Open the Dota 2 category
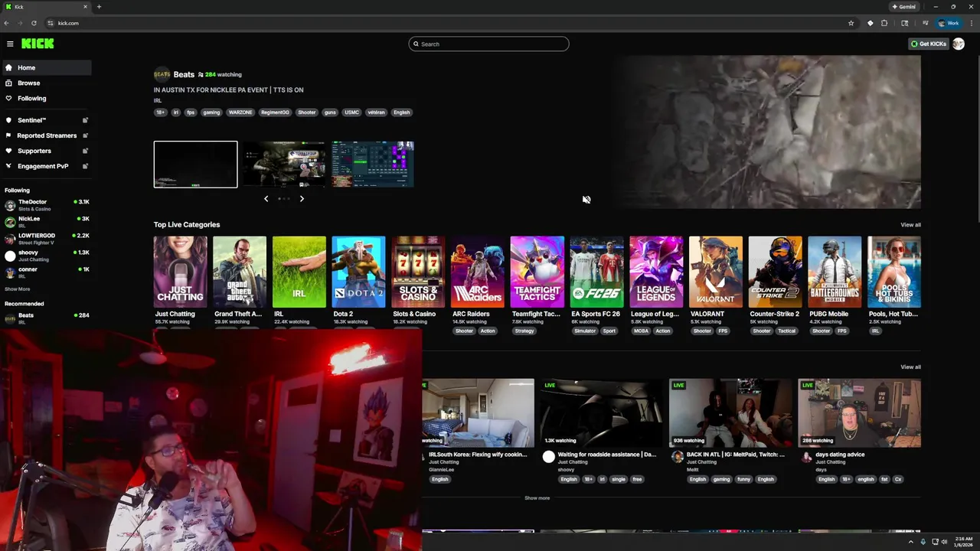980x551 pixels. pyautogui.click(x=359, y=272)
